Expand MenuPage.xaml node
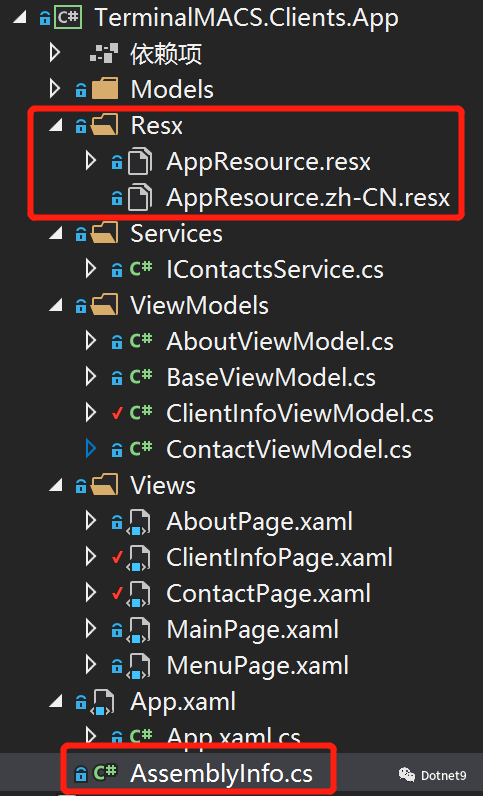The width and height of the screenshot is (483, 796). (91, 666)
